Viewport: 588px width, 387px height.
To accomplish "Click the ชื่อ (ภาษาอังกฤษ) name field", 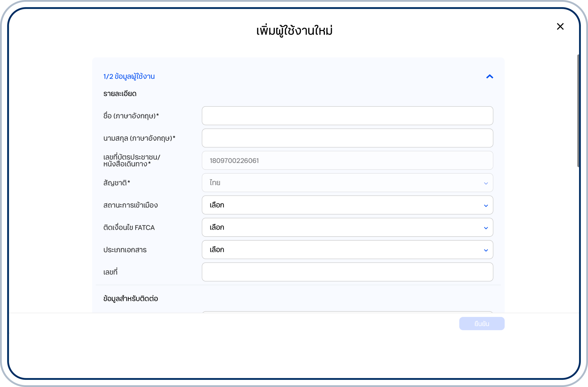I will tap(347, 116).
